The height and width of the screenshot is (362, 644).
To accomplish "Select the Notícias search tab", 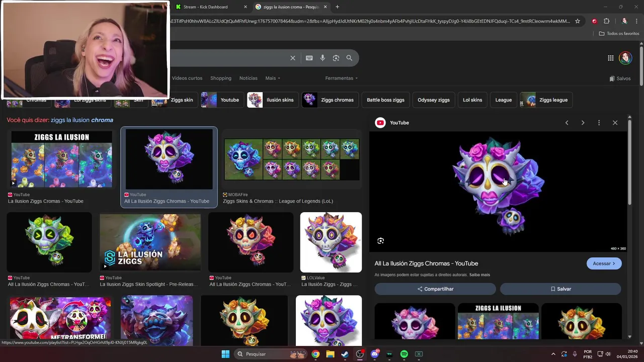I will coord(248,78).
